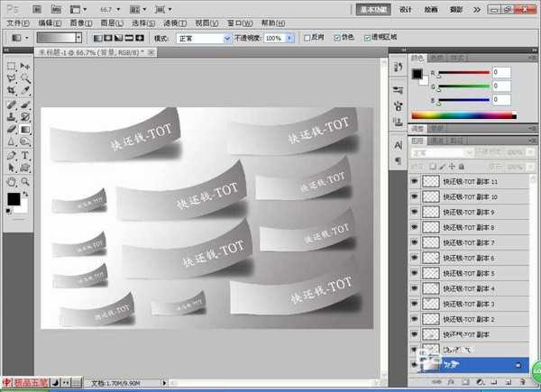Select the Gradient tool in the toolbox

click(25, 129)
